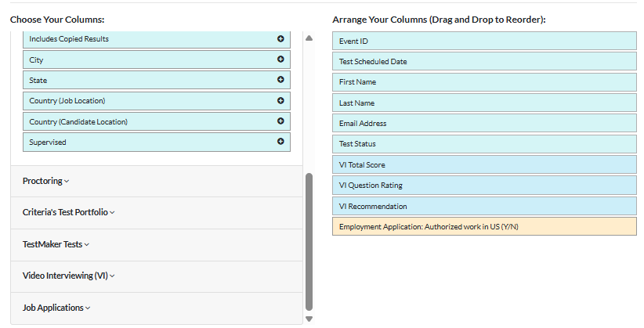Select the VI Recommendation column item
644x328 pixels.
pos(484,206)
